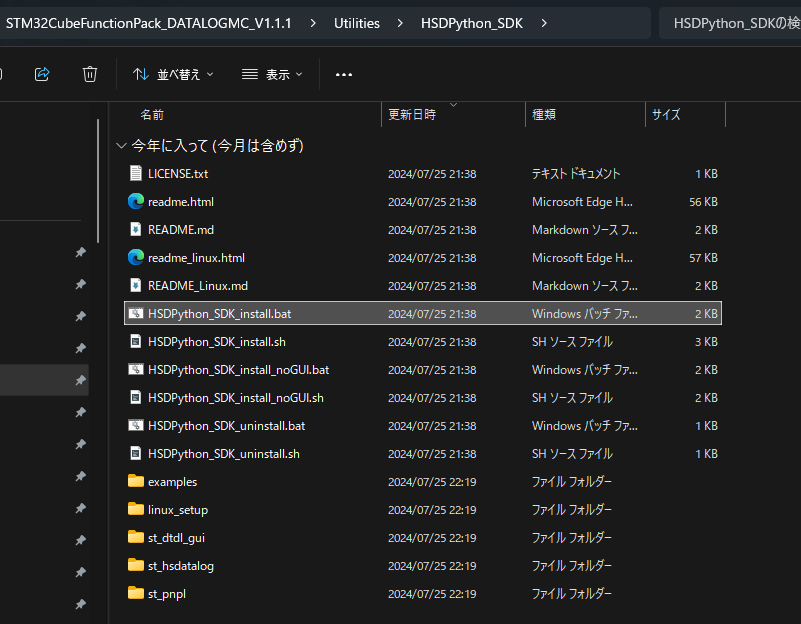Screen dimensions: 801x624
Task: Open the Share icon in the toolbar
Action: [41, 73]
